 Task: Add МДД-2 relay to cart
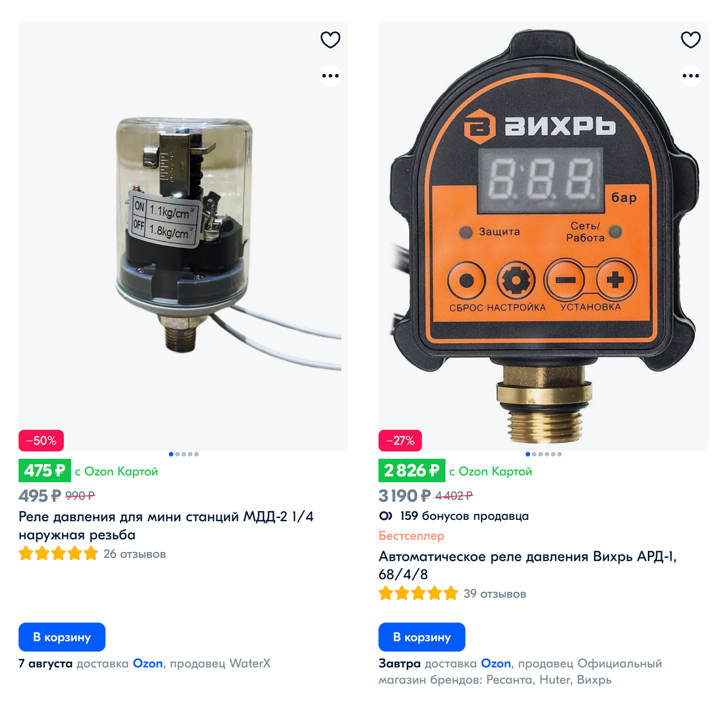click(62, 637)
